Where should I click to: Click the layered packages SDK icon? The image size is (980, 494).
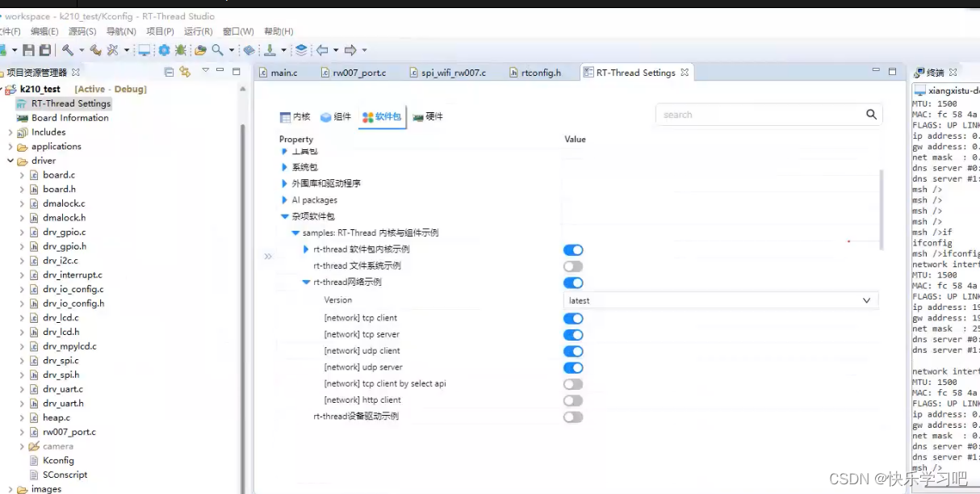(x=301, y=50)
